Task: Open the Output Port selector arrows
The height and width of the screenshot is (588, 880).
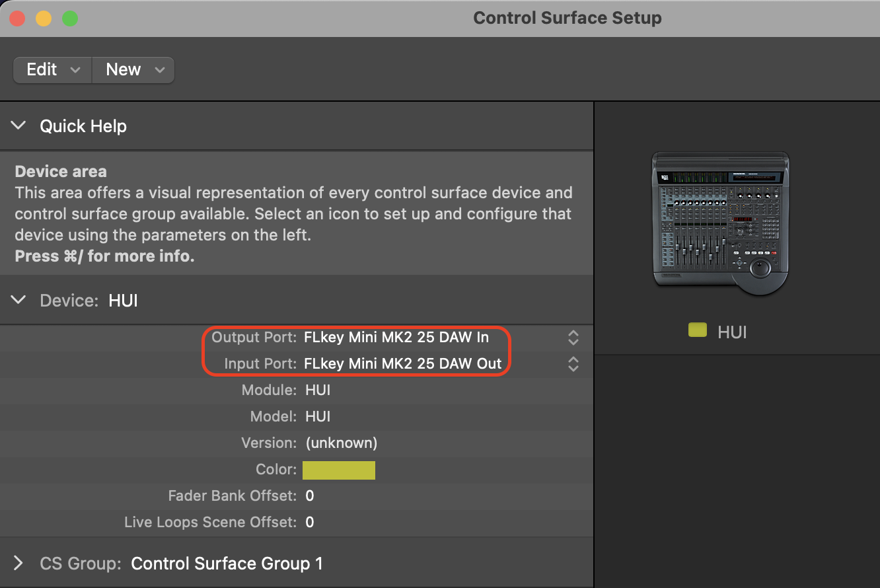Action: pyautogui.click(x=573, y=338)
